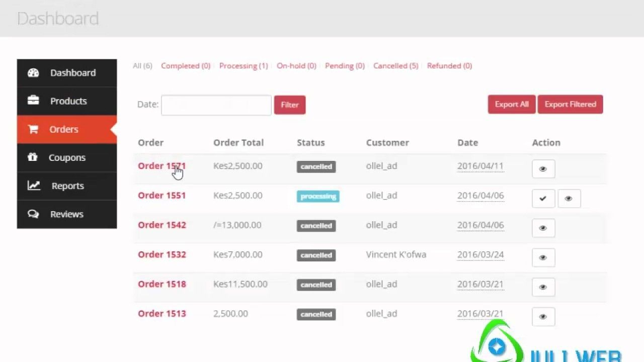Show Refunded (0) orders
This screenshot has width=644, height=362.
(449, 66)
